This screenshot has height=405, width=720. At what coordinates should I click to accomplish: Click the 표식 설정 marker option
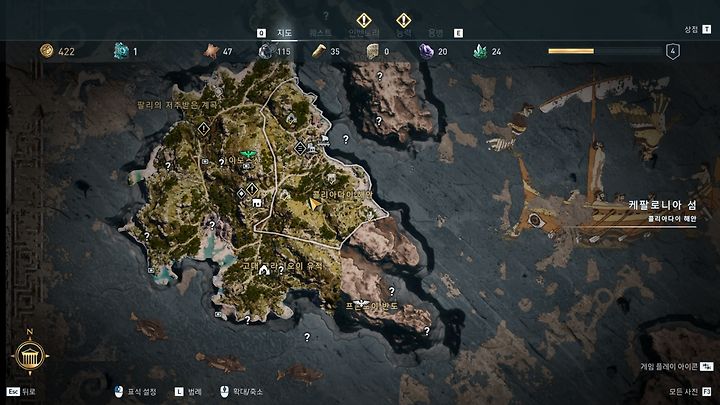(x=135, y=392)
